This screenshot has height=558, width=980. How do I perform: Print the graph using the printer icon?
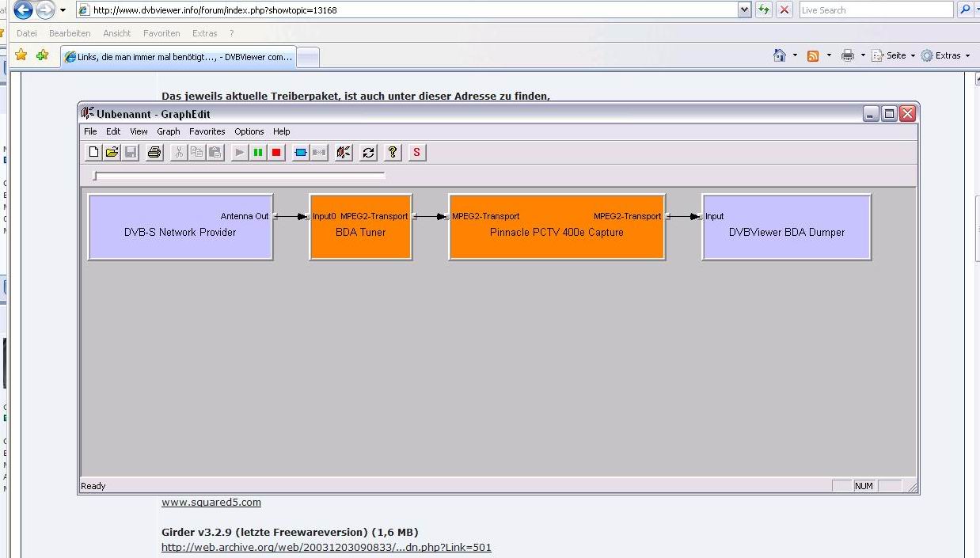[154, 153]
